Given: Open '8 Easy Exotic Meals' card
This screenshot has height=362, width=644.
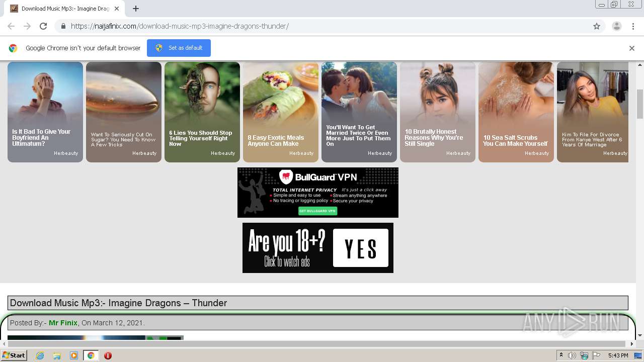Looking at the screenshot, I should click(x=281, y=112).
